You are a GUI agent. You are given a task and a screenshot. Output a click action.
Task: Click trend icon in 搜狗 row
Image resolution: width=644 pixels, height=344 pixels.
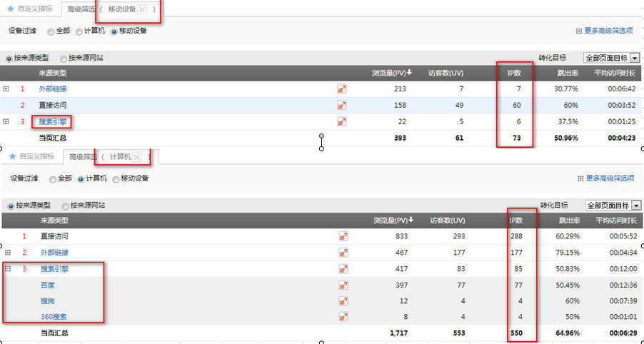342,301
